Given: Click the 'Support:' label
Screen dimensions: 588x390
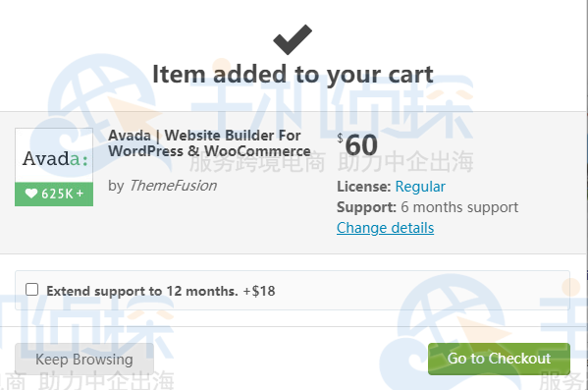Looking at the screenshot, I should pyautogui.click(x=366, y=207).
